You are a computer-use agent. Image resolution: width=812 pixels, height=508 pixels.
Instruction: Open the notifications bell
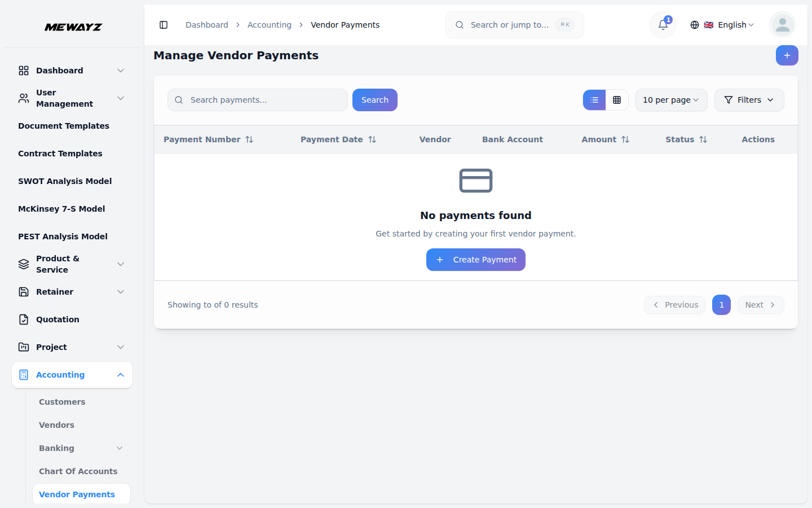(x=663, y=25)
